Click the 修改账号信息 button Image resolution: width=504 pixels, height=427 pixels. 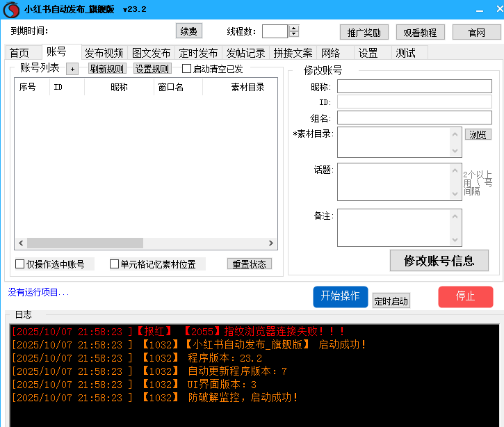coord(439,261)
